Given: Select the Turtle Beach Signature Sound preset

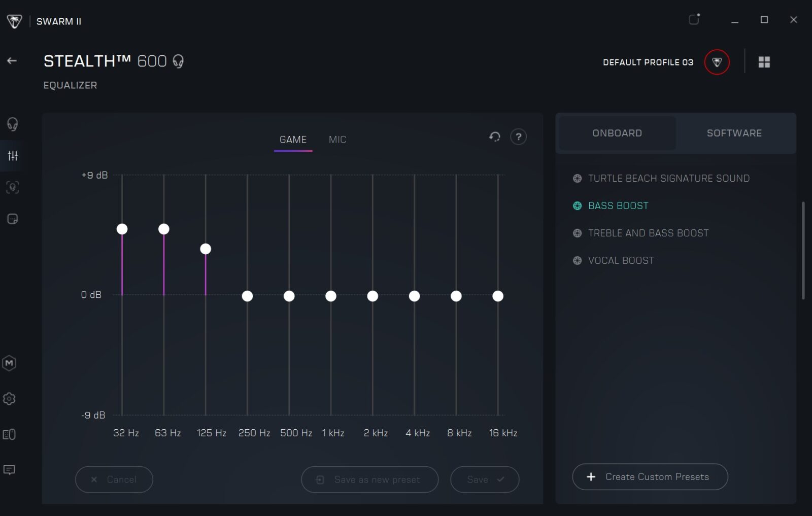Looking at the screenshot, I should [668, 178].
